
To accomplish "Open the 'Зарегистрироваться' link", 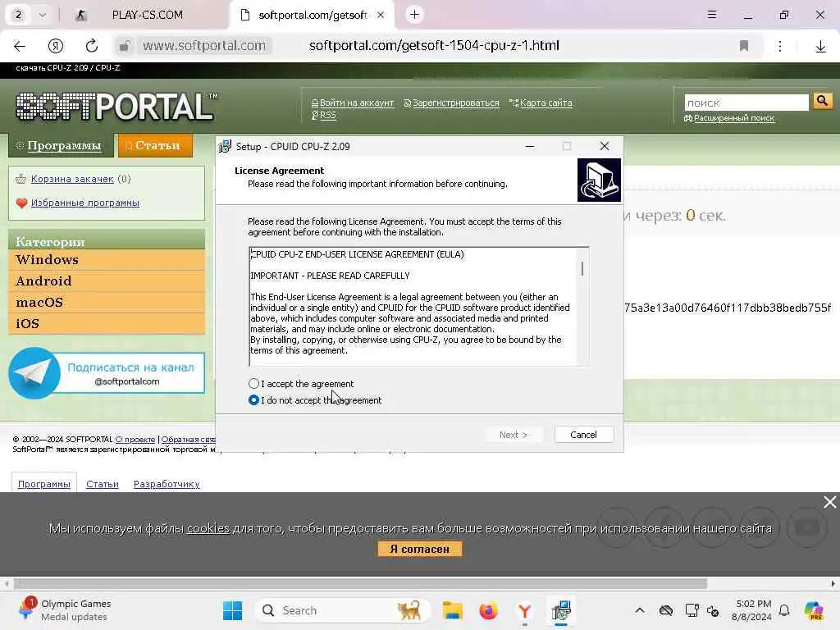I will tap(455, 103).
